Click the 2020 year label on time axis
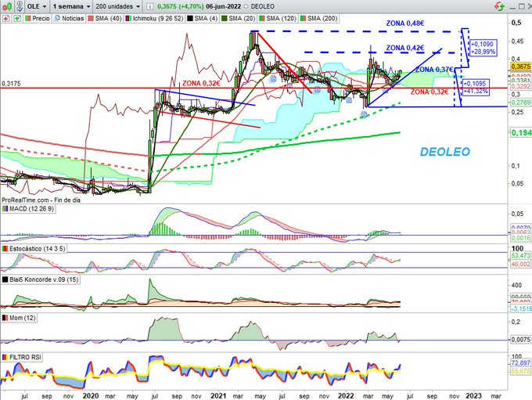This screenshot has height=400, width=532. click(91, 396)
